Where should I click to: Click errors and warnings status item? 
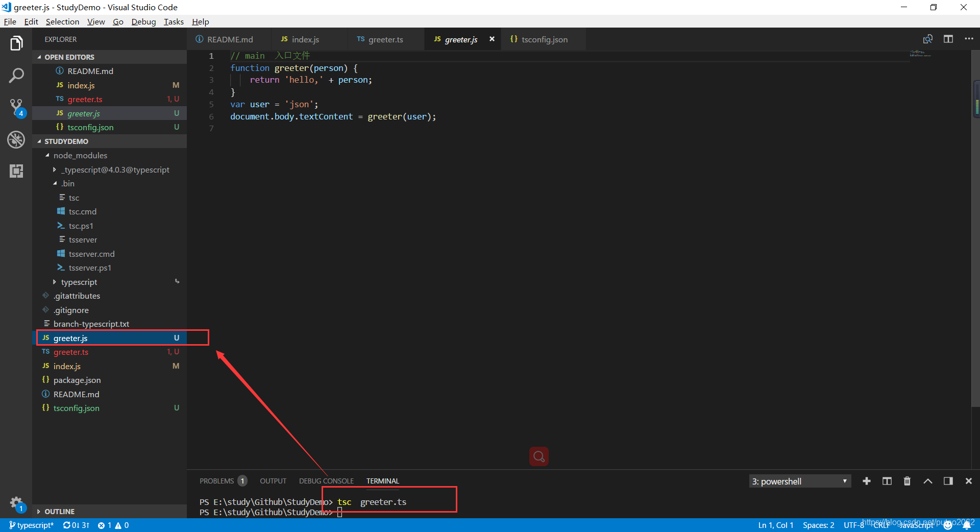pyautogui.click(x=113, y=525)
